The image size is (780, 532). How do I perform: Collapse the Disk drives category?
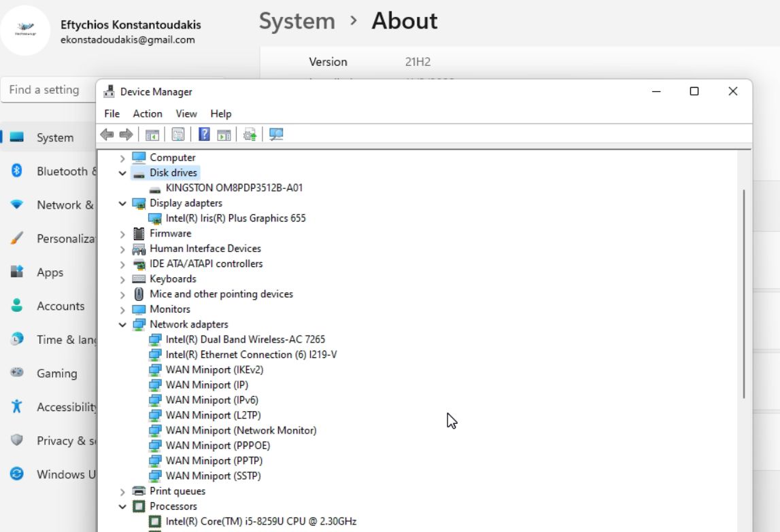point(122,173)
